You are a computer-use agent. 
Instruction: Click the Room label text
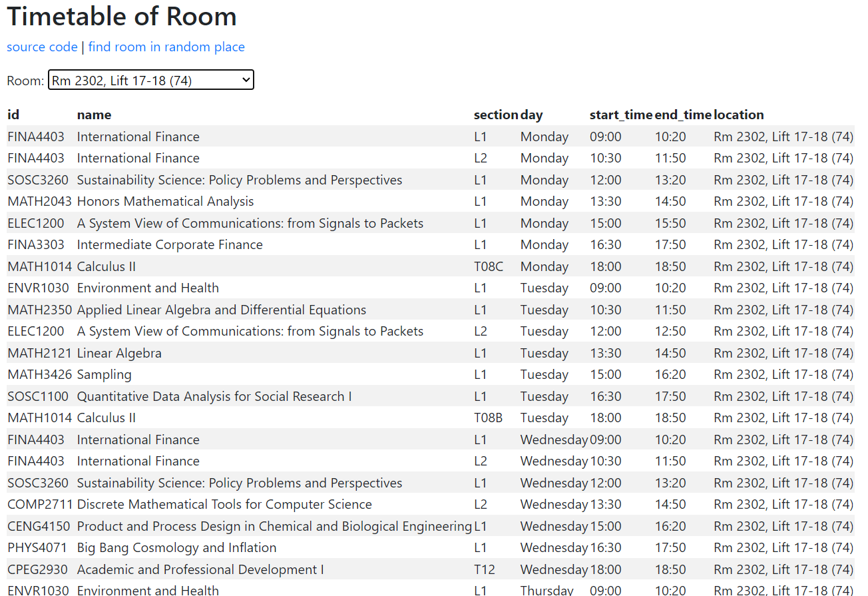tap(26, 81)
